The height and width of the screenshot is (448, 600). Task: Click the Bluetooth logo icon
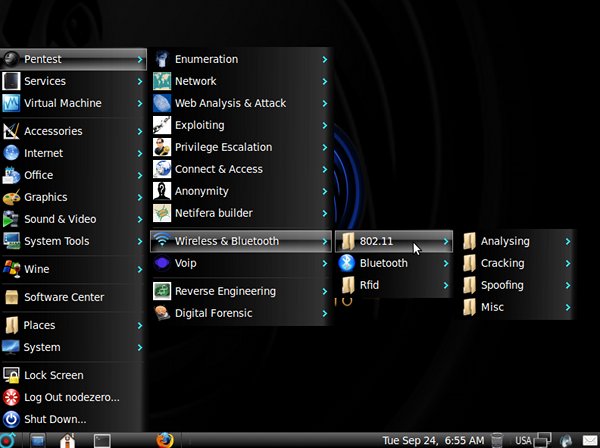347,263
